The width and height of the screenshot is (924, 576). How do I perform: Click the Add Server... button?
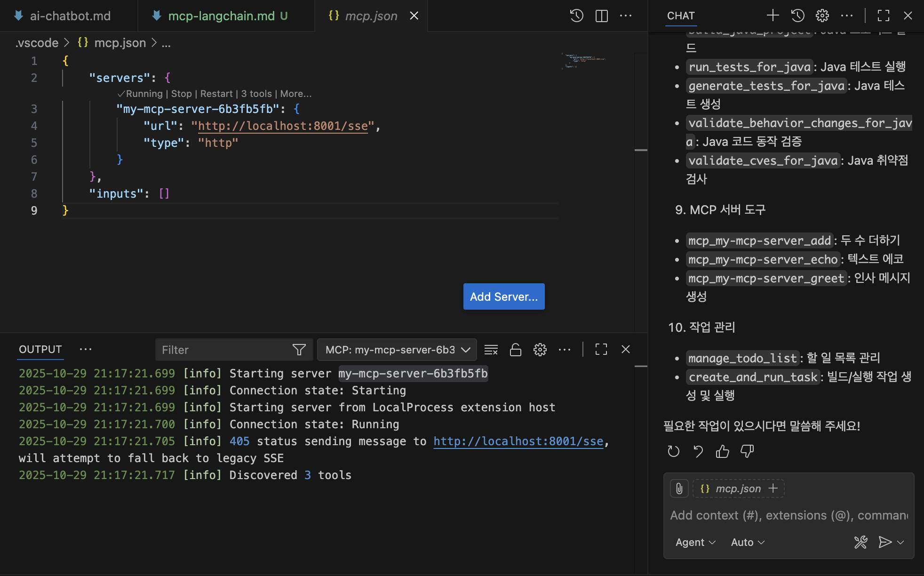coord(503,296)
